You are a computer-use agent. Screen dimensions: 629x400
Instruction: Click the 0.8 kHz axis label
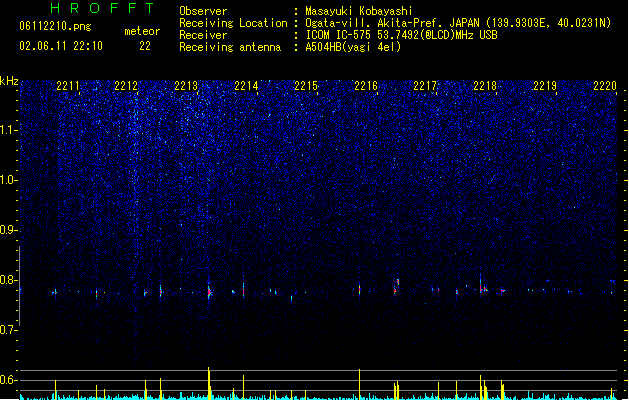(x=8, y=280)
